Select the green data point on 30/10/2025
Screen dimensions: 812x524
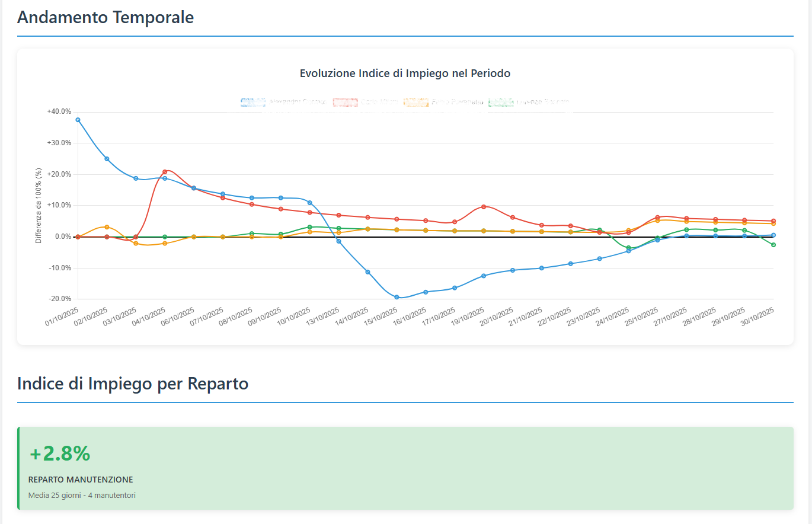tap(773, 245)
